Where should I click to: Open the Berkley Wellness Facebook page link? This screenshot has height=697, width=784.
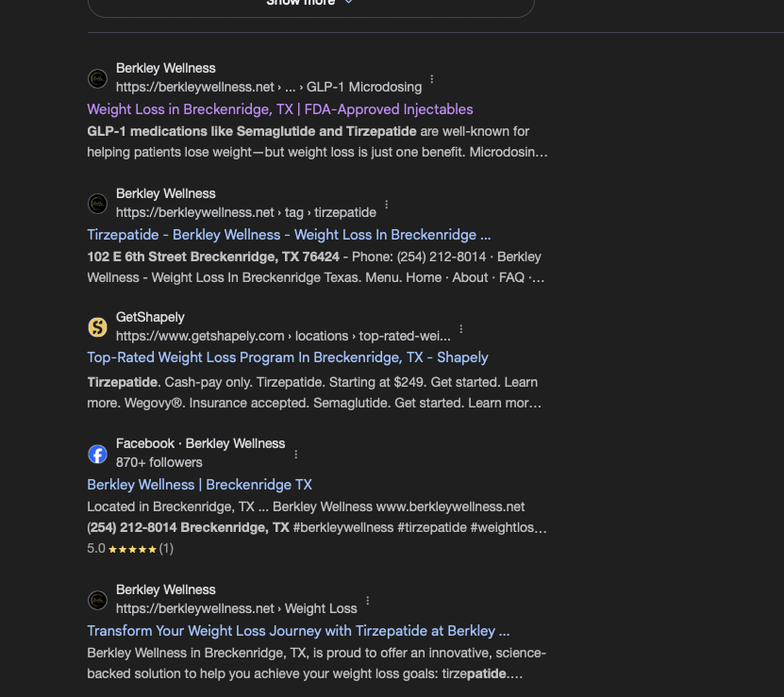pos(199,485)
